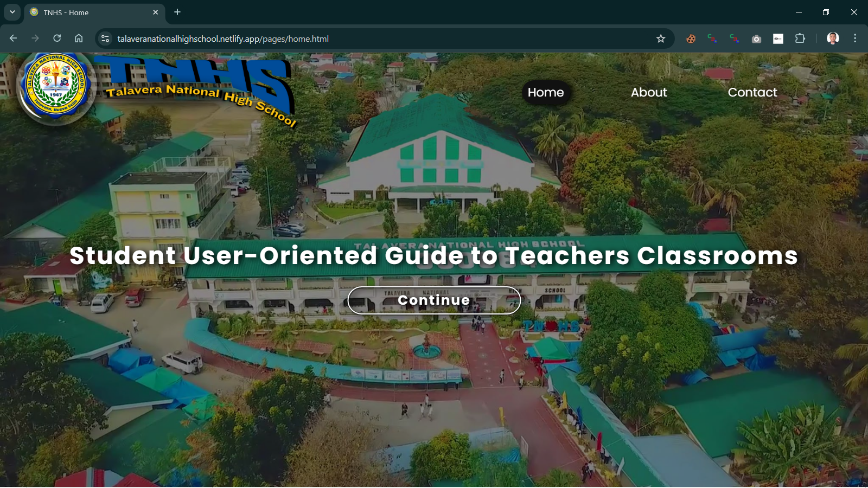Click the second green-red extension icon

(734, 38)
